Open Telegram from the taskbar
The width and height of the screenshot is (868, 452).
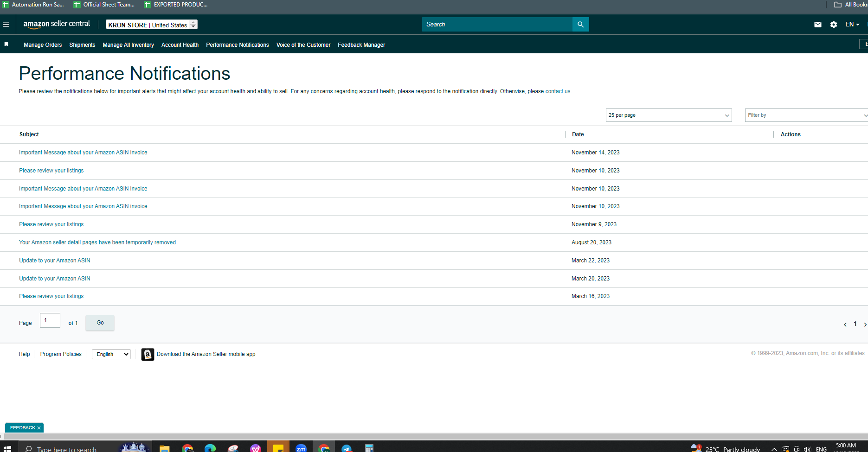coord(347,448)
